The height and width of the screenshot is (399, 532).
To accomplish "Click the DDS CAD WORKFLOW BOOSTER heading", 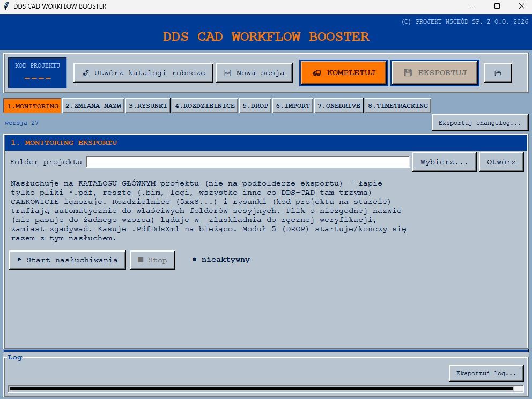I will (266, 36).
